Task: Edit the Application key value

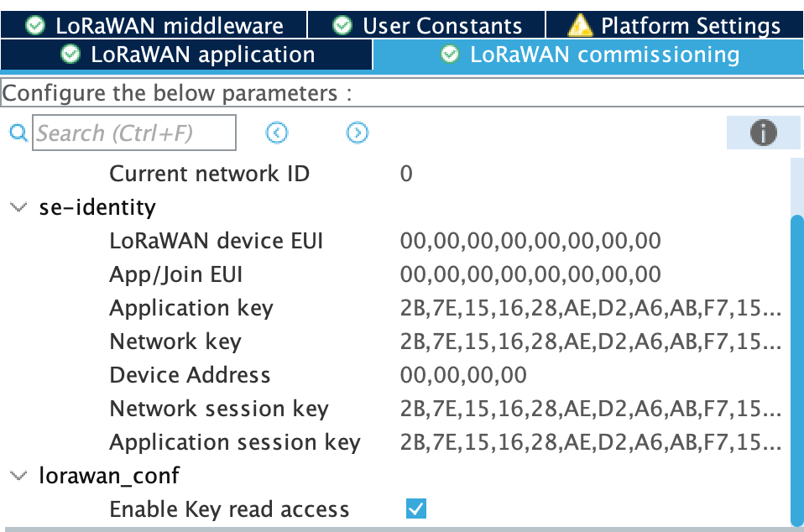Action: click(591, 308)
